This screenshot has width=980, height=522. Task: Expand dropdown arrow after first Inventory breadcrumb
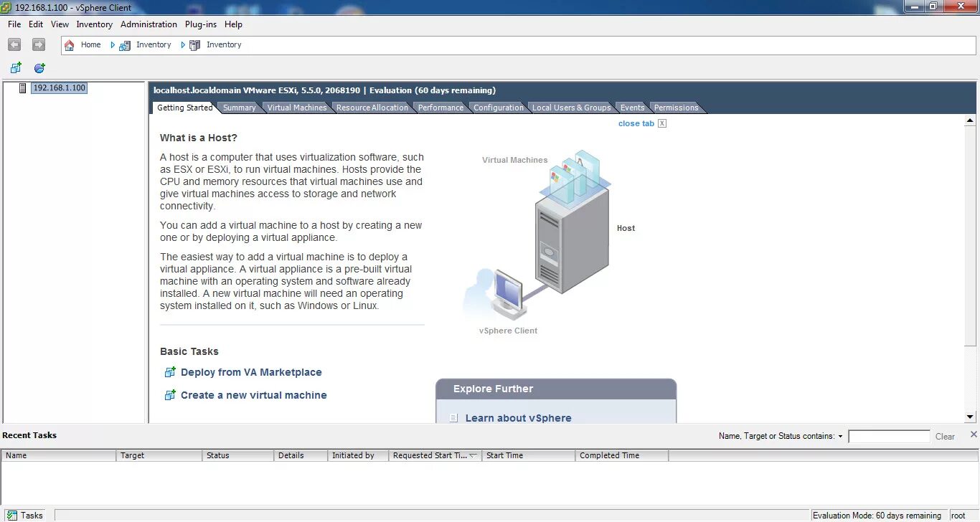[x=183, y=44]
